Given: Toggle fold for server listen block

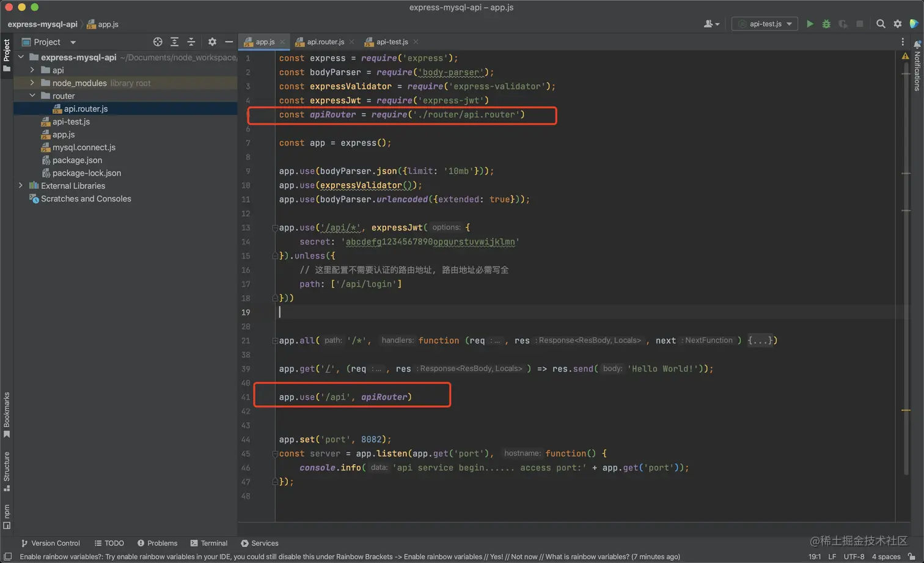Looking at the screenshot, I should [x=275, y=454].
